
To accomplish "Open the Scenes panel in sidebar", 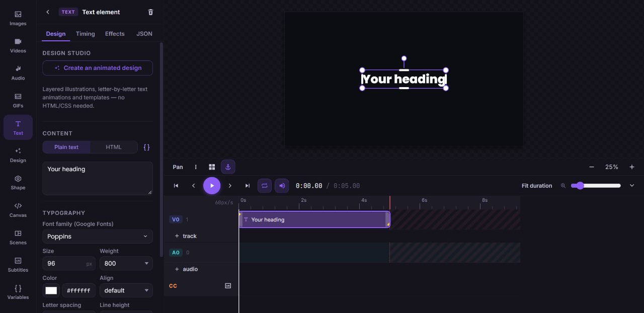I will [18, 237].
